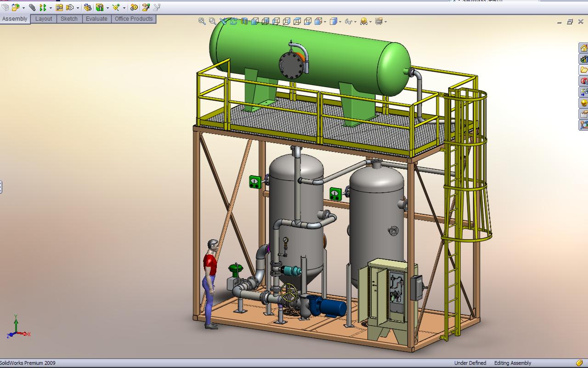The height and width of the screenshot is (368, 588).
Task: Open the Sketch tab
Action: click(x=69, y=19)
